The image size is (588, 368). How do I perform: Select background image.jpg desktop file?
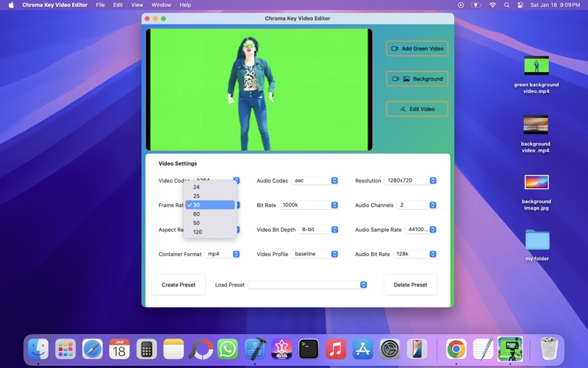(537, 192)
